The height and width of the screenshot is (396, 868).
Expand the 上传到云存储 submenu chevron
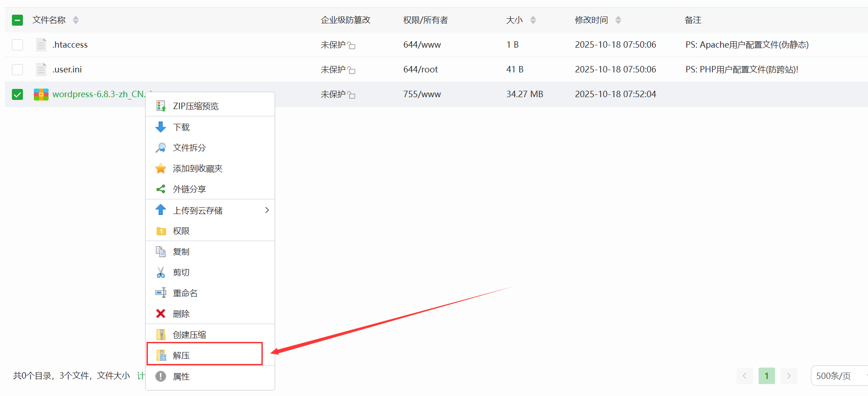pyautogui.click(x=267, y=210)
